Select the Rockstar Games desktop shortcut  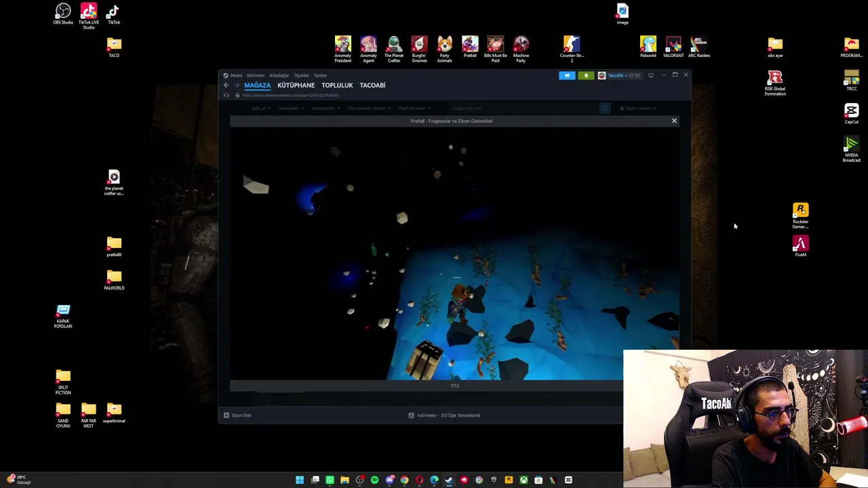[801, 216]
